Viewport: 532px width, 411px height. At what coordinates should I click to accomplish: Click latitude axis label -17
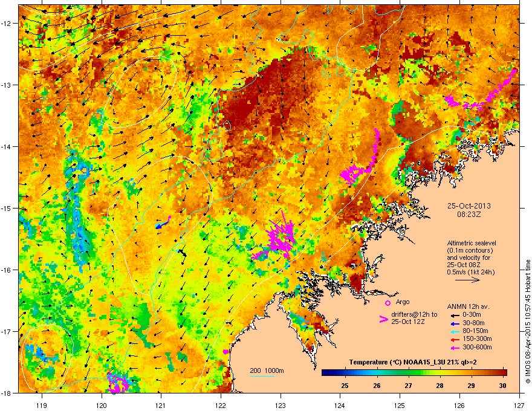click(x=7, y=331)
